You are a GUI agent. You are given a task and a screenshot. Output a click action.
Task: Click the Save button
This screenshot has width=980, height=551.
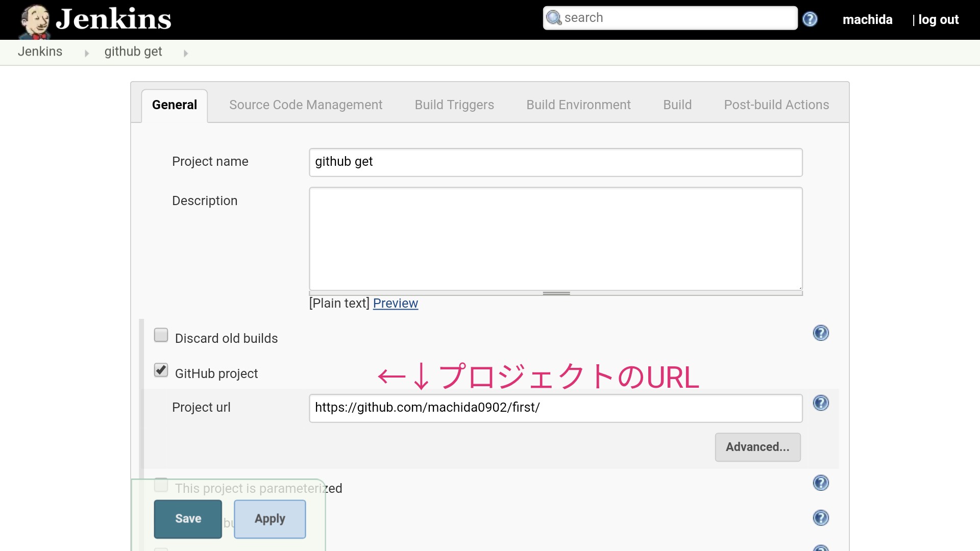[x=188, y=519]
